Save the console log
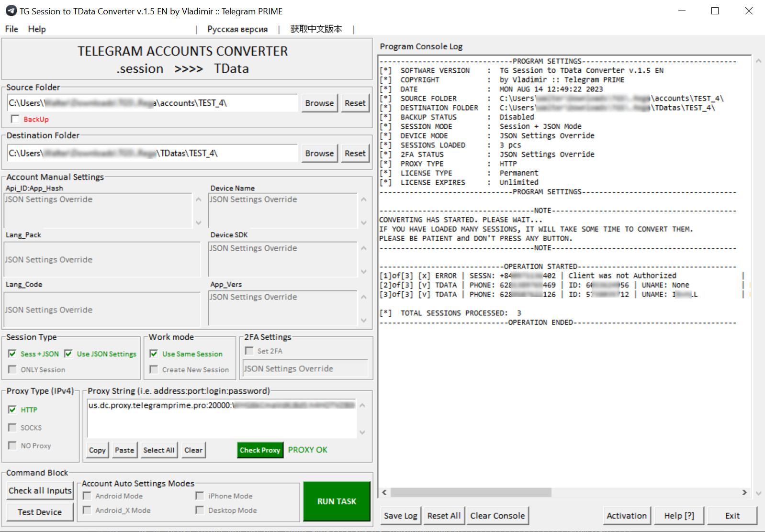Viewport: 765px width, 532px height. point(400,516)
